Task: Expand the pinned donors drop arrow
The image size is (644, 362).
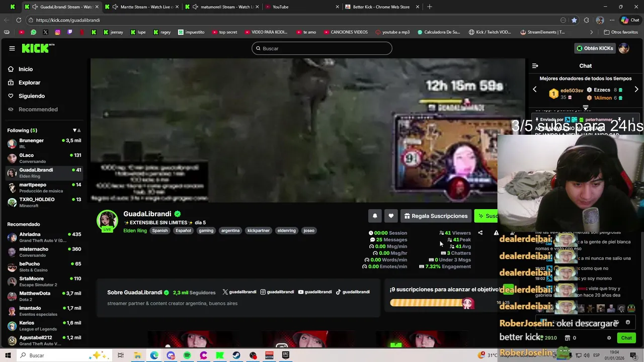Action: (x=586, y=108)
